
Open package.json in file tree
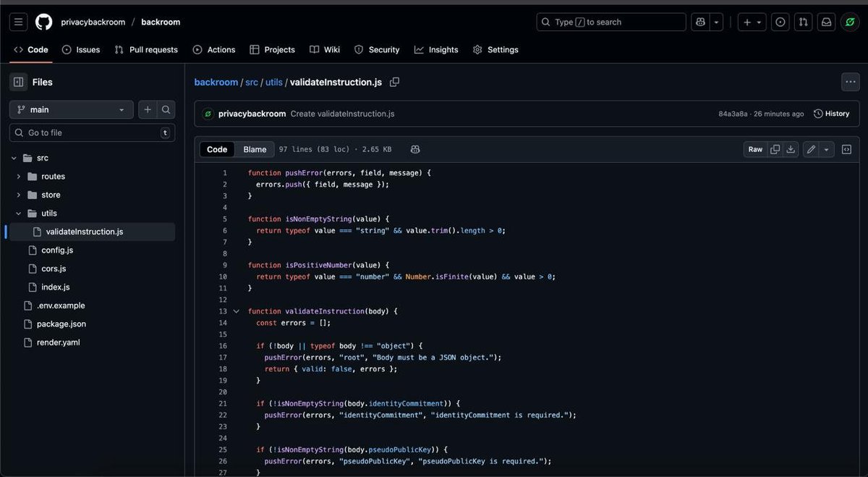click(x=61, y=324)
